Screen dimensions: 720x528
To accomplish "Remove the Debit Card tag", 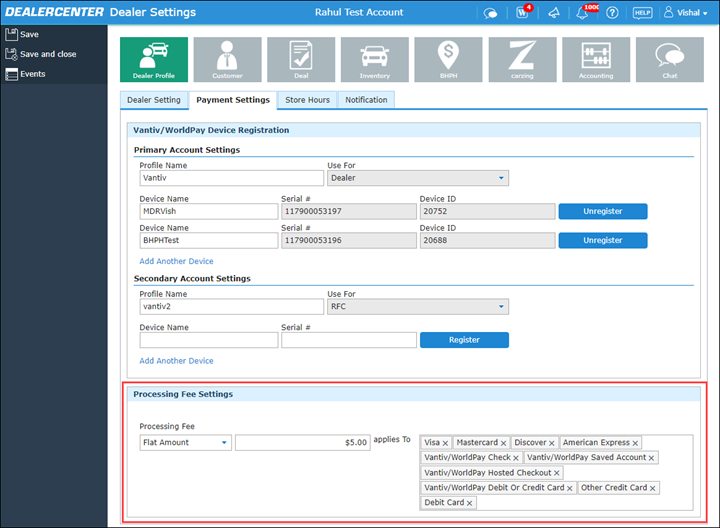I will 469,504.
